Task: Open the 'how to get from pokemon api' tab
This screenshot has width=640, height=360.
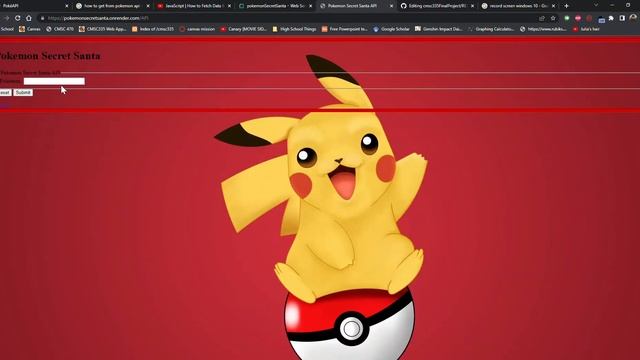Action: tap(112, 6)
